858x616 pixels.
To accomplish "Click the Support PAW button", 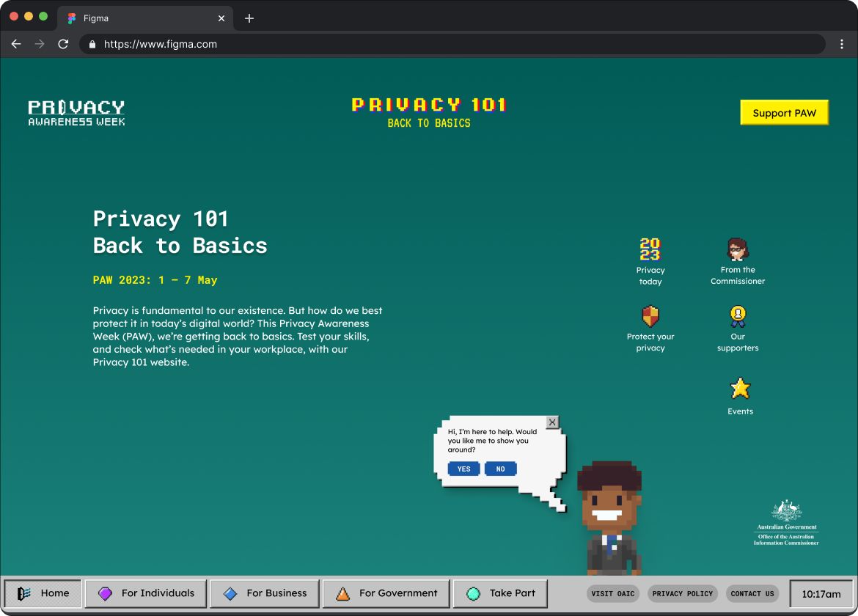I will click(784, 113).
